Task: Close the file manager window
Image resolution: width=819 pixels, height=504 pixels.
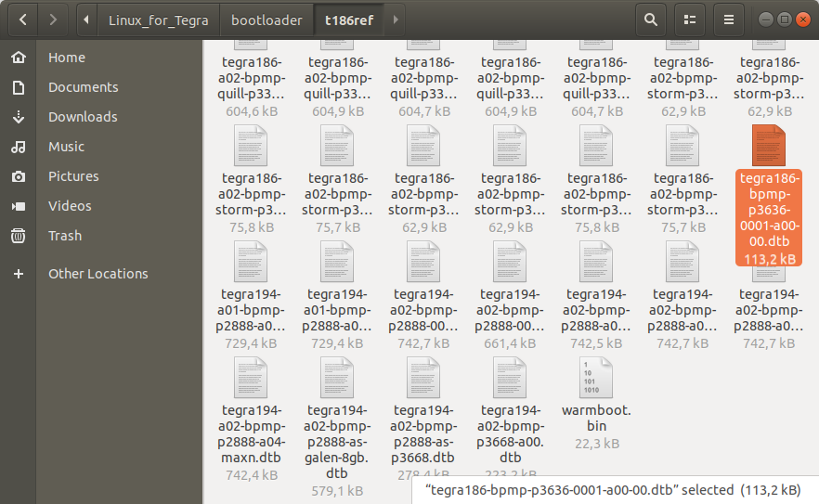Action: tap(803, 19)
